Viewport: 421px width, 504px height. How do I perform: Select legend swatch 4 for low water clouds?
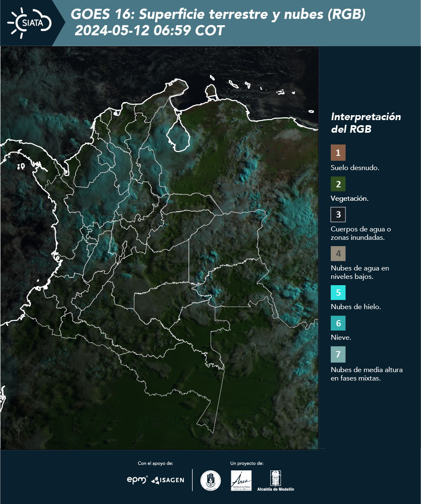tap(338, 254)
